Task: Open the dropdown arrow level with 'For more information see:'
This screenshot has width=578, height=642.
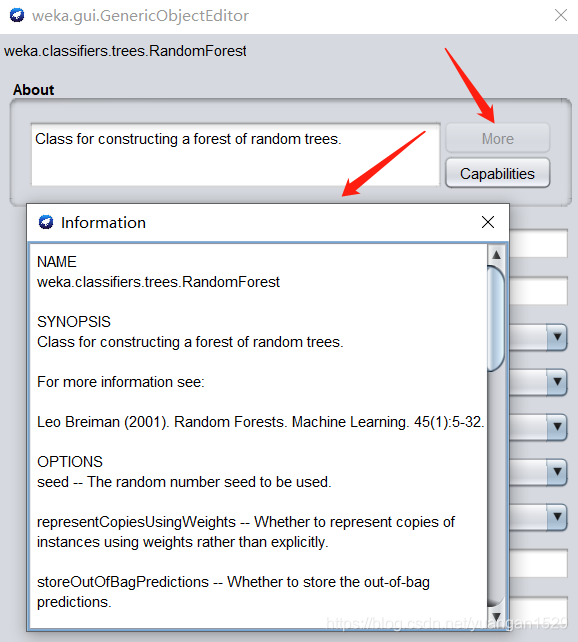Action: pyautogui.click(x=557, y=382)
